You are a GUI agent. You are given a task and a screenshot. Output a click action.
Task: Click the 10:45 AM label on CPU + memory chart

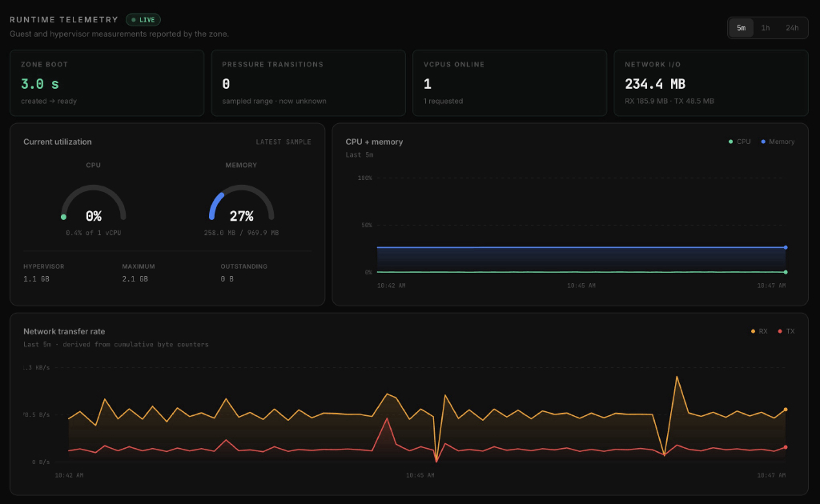581,286
